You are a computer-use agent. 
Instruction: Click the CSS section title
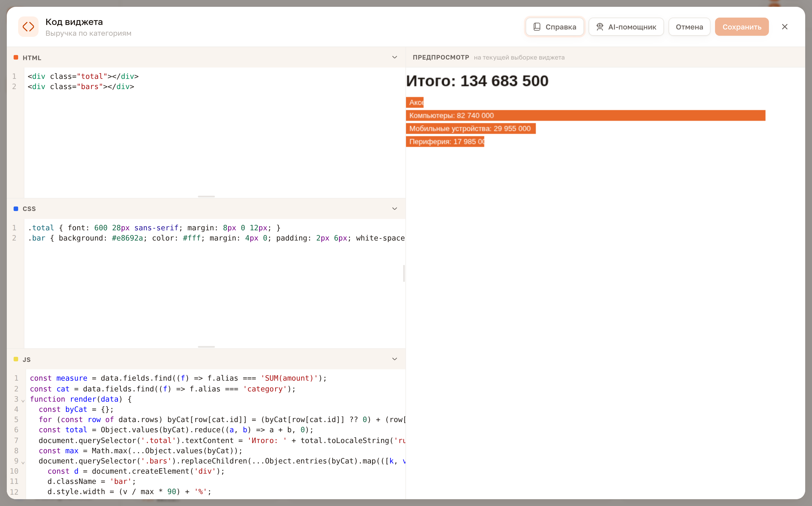29,209
